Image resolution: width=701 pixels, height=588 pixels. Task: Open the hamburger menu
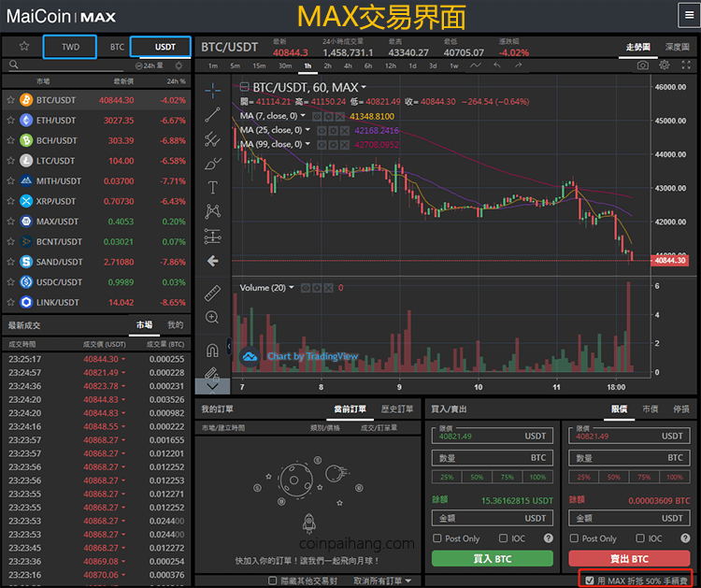coord(689,15)
